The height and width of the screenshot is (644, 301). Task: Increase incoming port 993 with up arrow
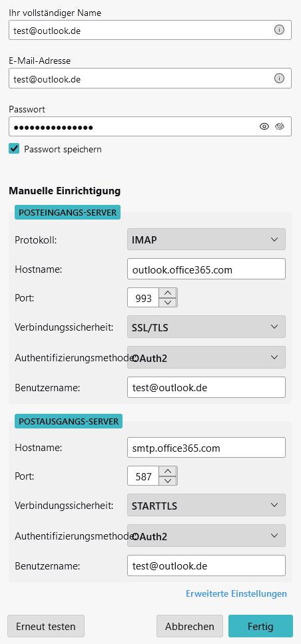167,293
